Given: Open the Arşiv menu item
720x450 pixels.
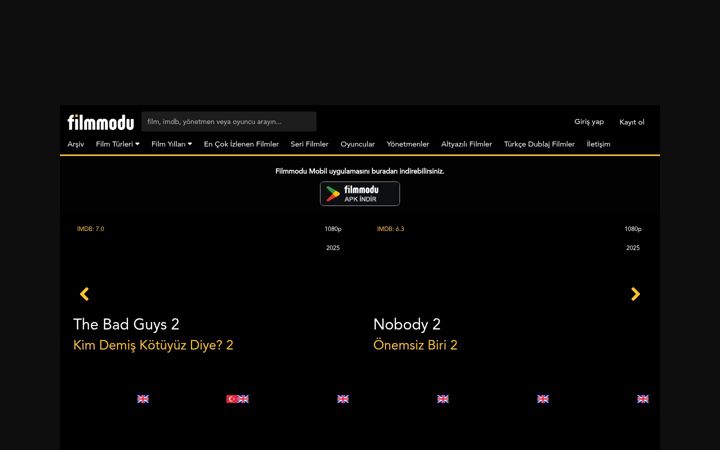Looking at the screenshot, I should (76, 144).
